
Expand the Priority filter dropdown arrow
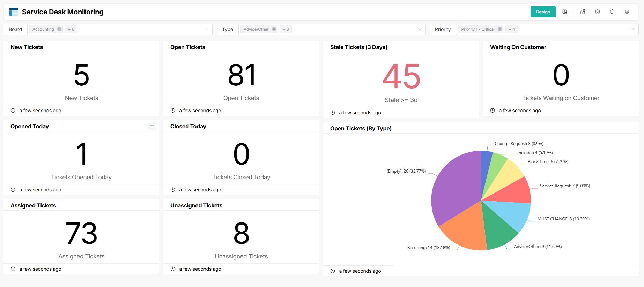[632, 29]
